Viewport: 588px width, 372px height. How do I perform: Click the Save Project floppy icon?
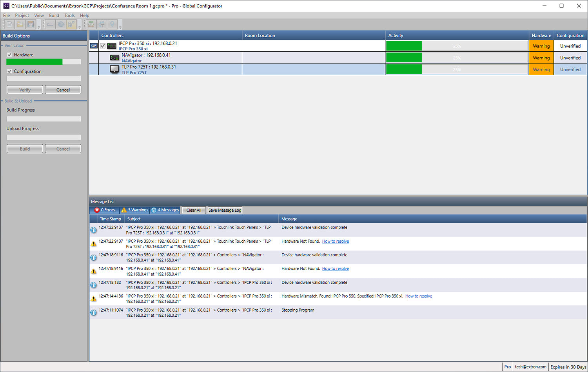point(30,24)
